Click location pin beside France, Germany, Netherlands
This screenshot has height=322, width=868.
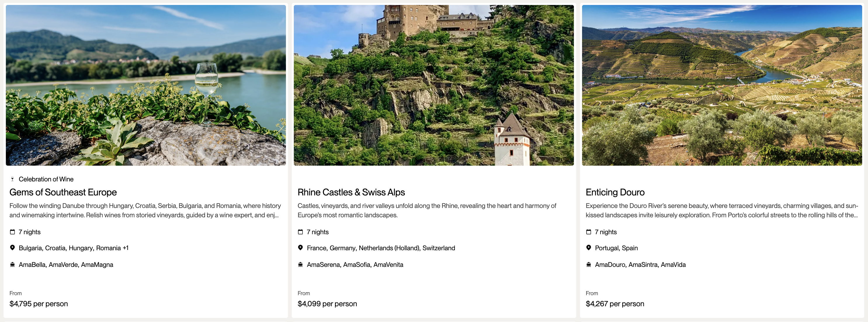click(x=300, y=248)
